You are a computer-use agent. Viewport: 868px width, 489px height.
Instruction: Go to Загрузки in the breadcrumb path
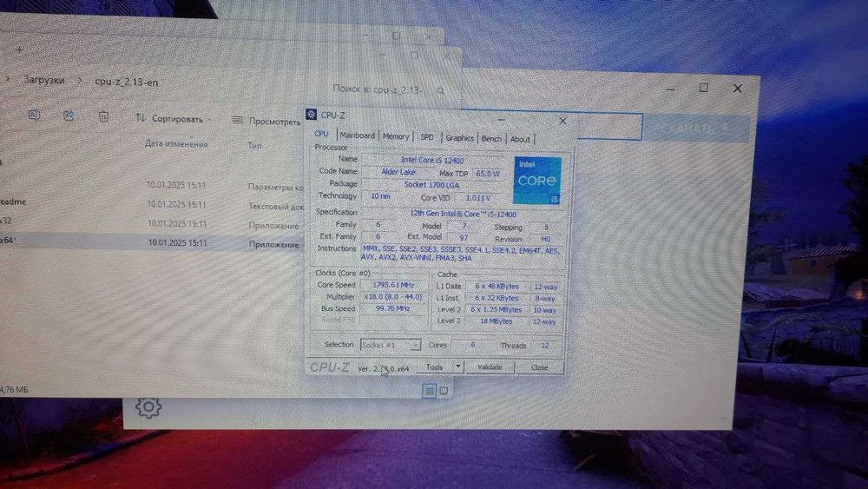[44, 80]
